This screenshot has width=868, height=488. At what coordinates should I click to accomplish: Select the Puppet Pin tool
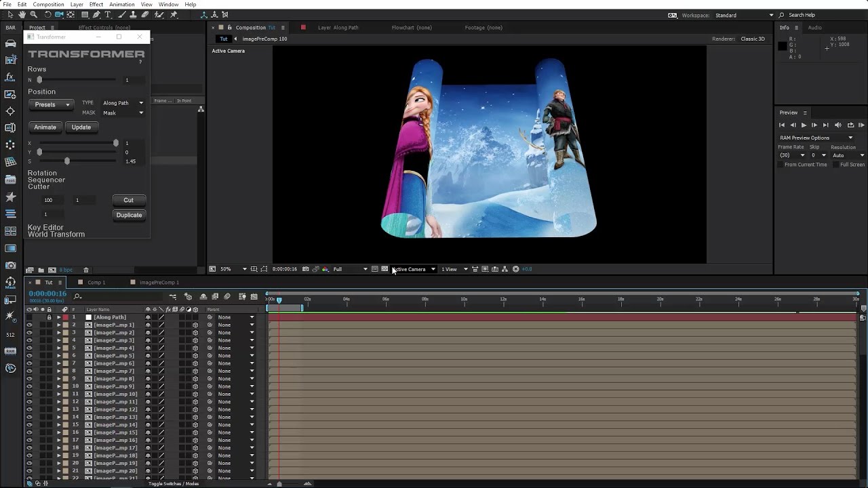click(x=174, y=15)
